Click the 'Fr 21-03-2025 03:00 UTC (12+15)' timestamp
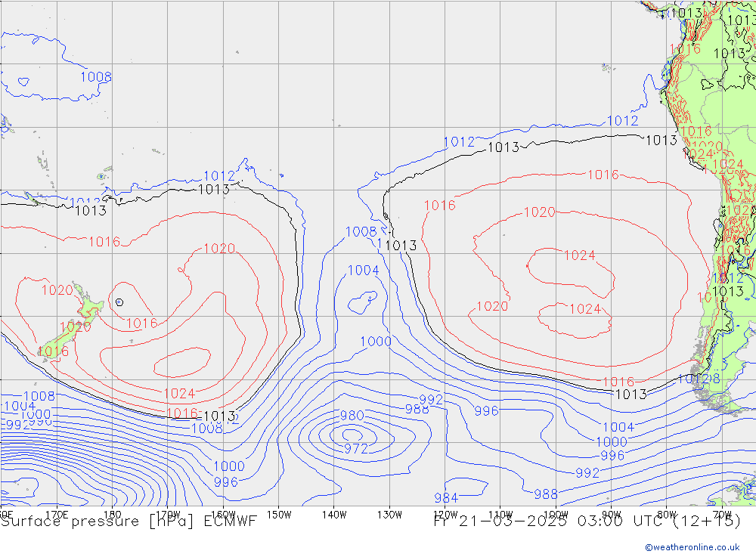This screenshot has width=756, height=554. pos(587,522)
